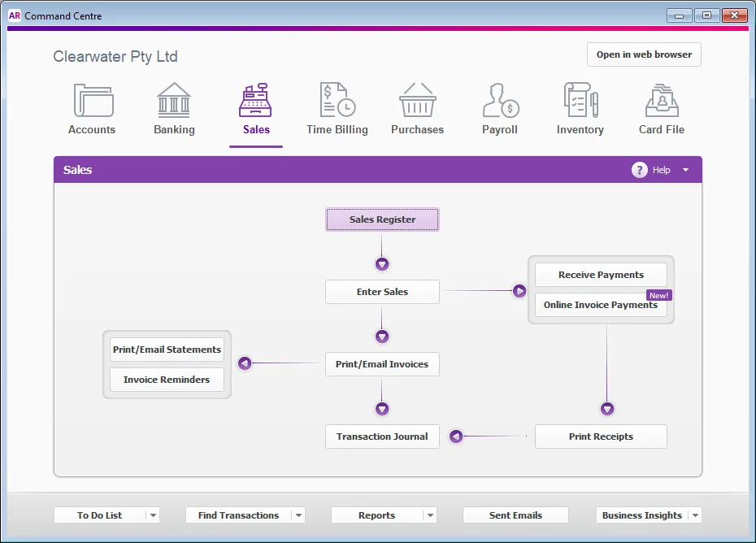Click the Open in web browser button
Screen dimensions: 756x543
coord(644,54)
